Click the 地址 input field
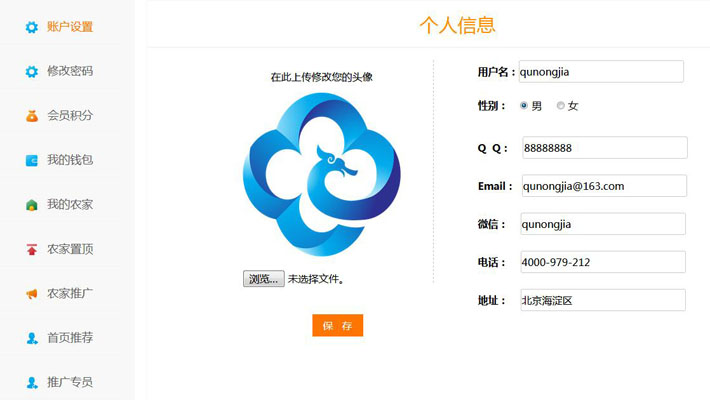Screen dimensions: 710x400 tap(603, 300)
